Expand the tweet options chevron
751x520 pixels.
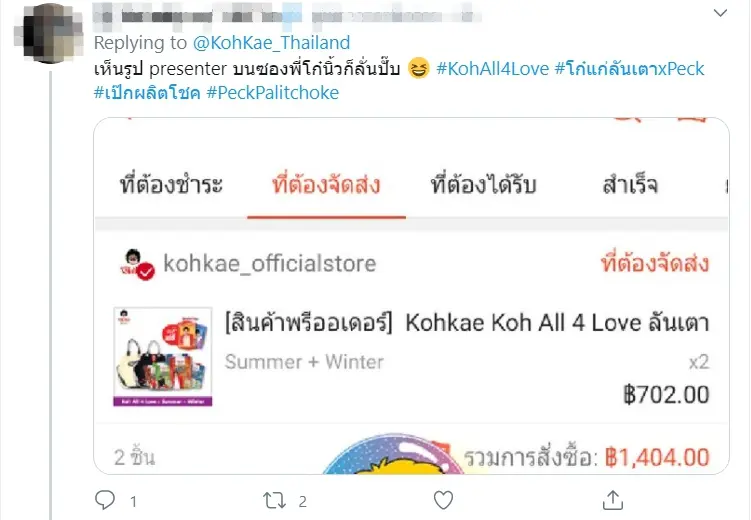point(720,13)
